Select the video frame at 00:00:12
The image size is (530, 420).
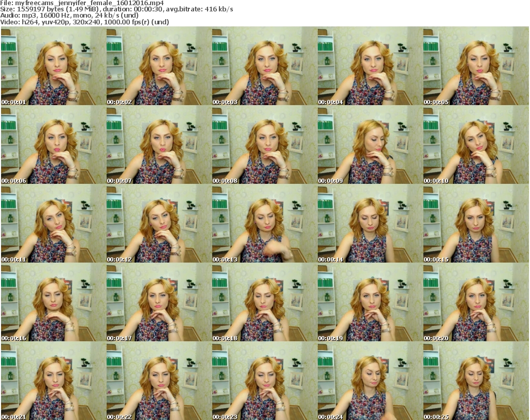(x=159, y=224)
